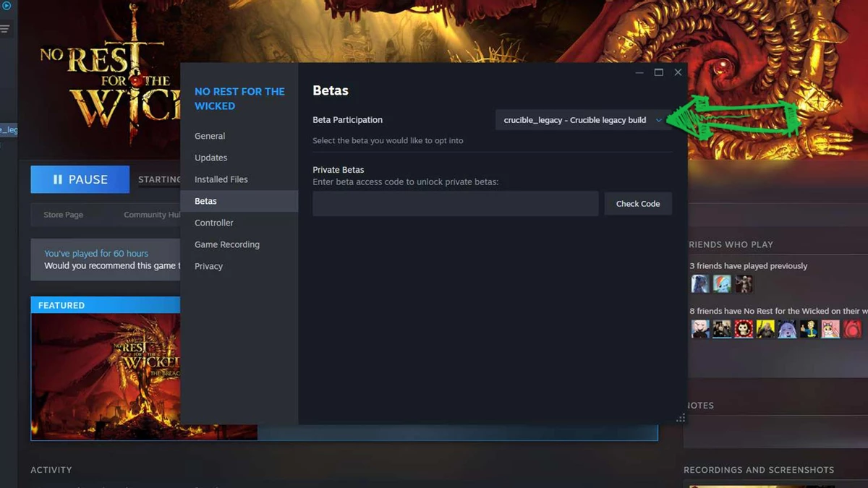Click the library filter lines icon

[5, 29]
